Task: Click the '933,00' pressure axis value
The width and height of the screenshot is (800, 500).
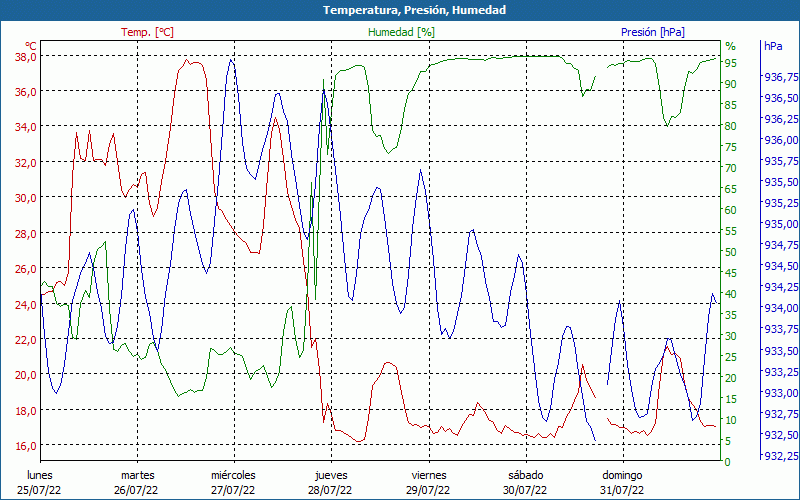Action: 781,393
